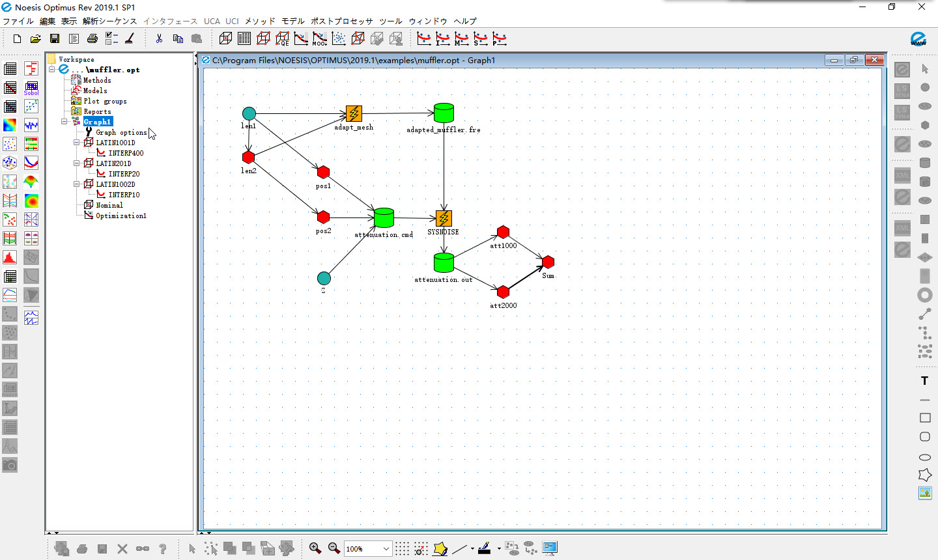This screenshot has width=938, height=560.
Task: Select Reports in the workspace tree
Action: 97,111
